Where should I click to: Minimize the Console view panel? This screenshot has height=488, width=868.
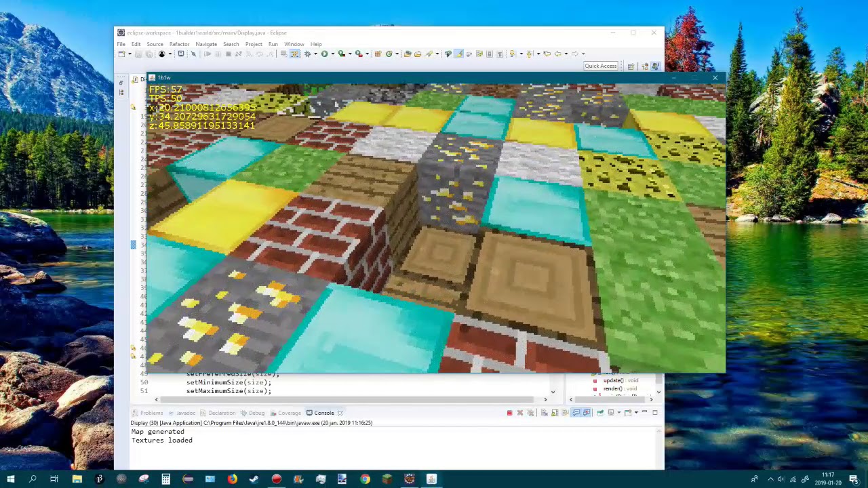[644, 412]
